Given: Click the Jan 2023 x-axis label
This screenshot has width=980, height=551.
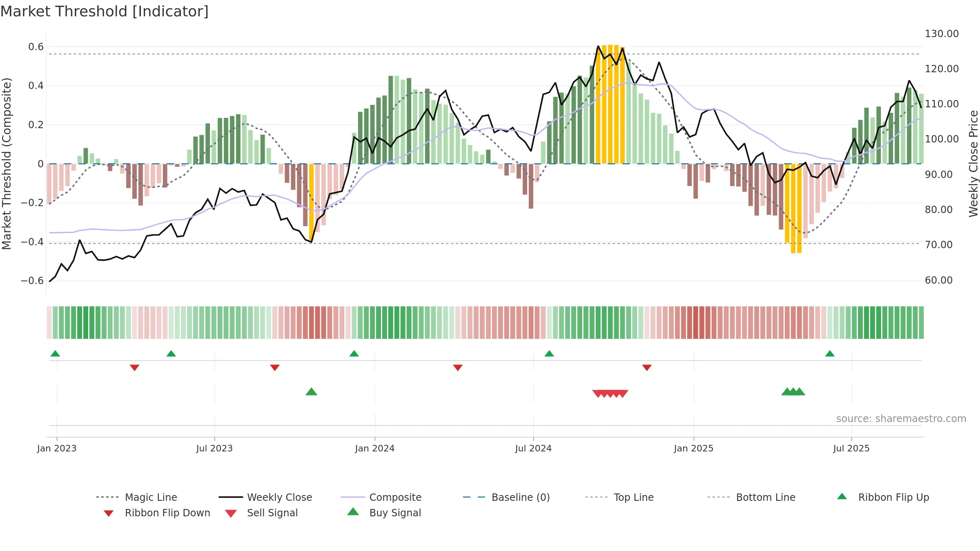Looking at the screenshot, I should [x=57, y=449].
